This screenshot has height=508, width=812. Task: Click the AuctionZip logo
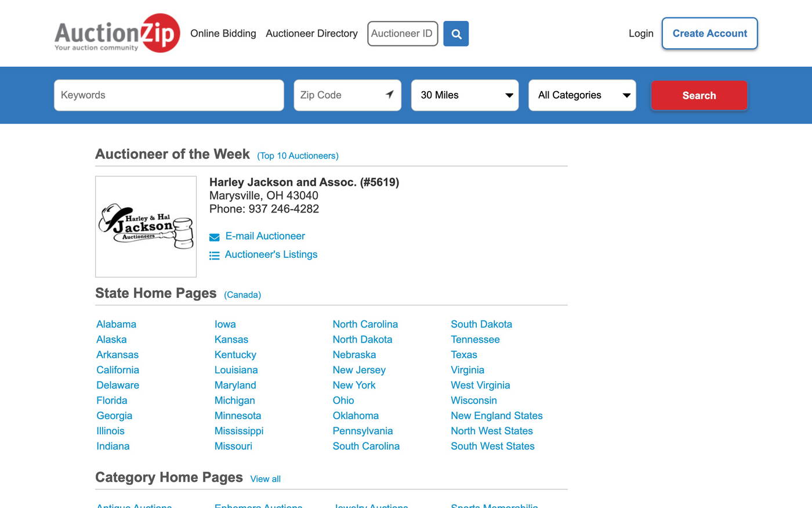coord(117,33)
